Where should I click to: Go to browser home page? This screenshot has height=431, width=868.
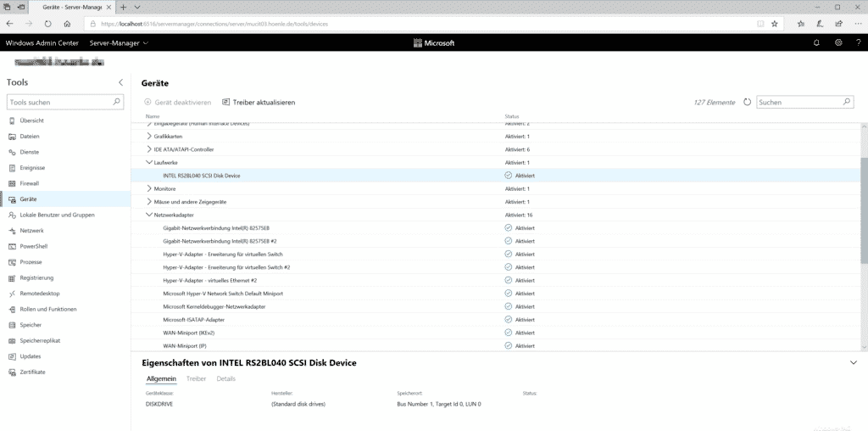(x=67, y=24)
